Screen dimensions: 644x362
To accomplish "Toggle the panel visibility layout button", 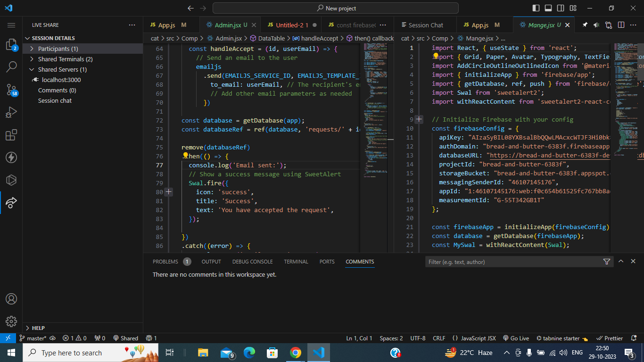I will click(548, 8).
